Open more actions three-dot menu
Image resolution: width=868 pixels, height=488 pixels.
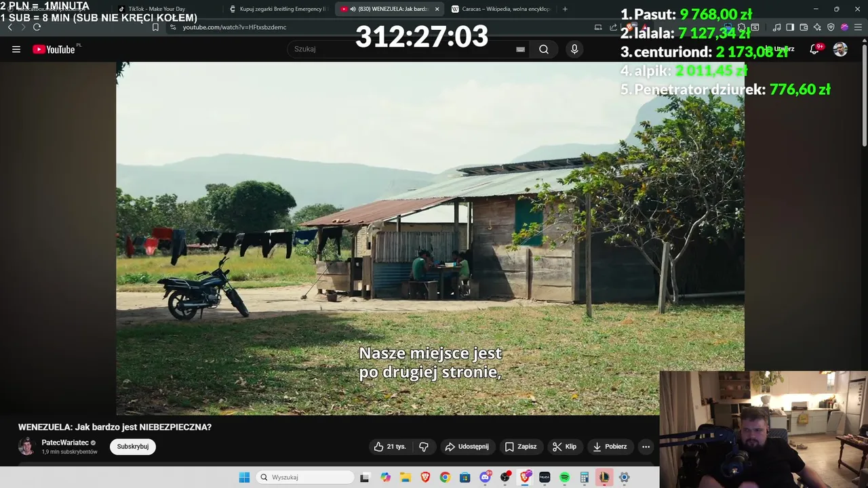646,447
